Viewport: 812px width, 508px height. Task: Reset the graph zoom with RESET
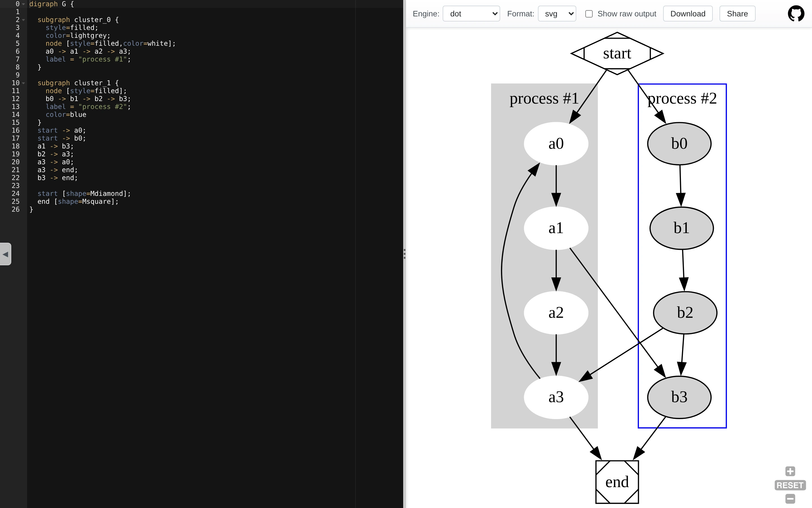click(x=790, y=485)
